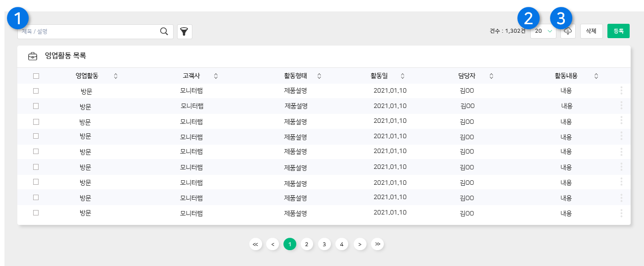Sort by 활동내용 column arrows

click(596, 76)
